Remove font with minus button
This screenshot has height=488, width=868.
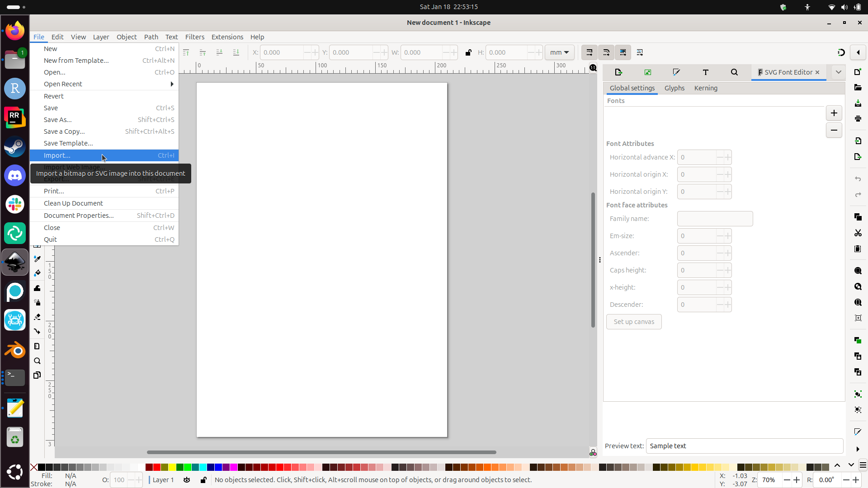click(x=834, y=130)
